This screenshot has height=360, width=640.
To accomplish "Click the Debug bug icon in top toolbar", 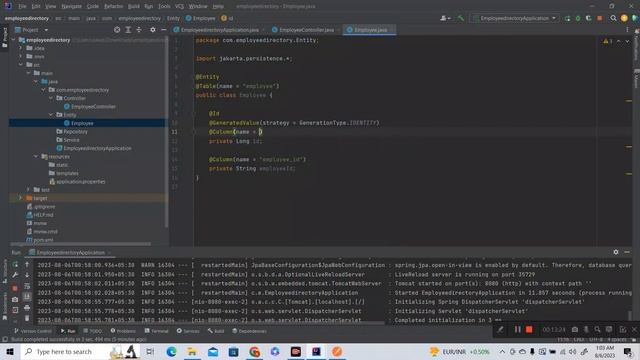I will pyautogui.click(x=578, y=18).
